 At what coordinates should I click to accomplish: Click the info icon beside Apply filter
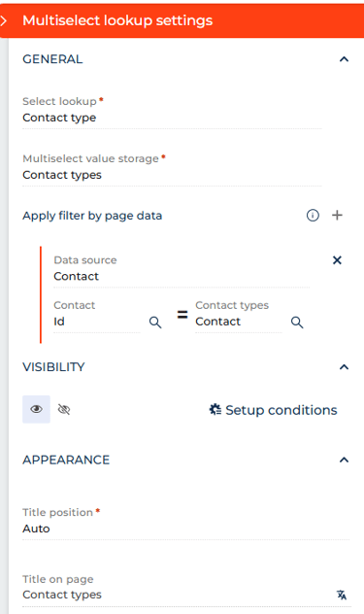coord(313,215)
